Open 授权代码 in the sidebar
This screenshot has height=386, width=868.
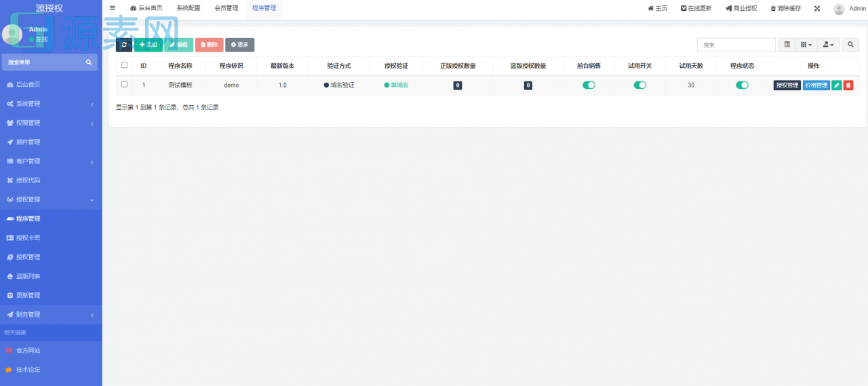click(x=51, y=180)
